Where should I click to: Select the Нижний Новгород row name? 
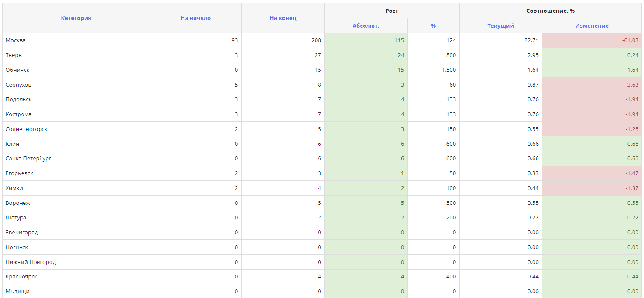(31, 262)
